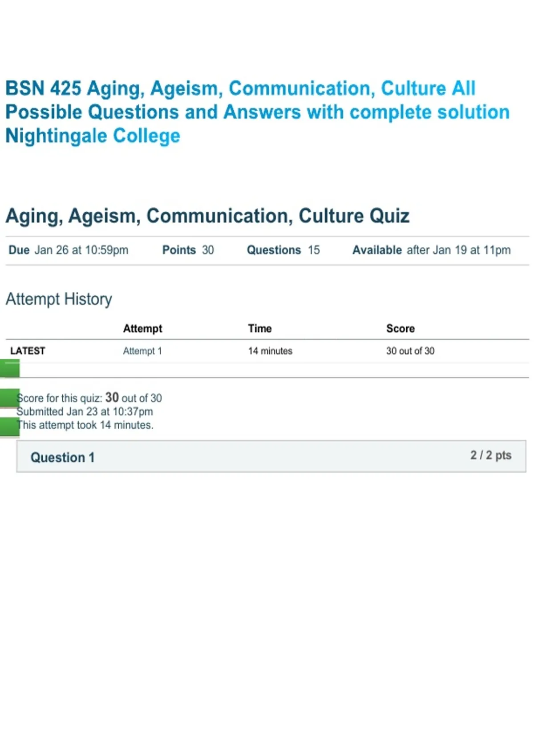Open the Attempt 1 link
The height and width of the screenshot is (756, 534).
[x=142, y=351]
